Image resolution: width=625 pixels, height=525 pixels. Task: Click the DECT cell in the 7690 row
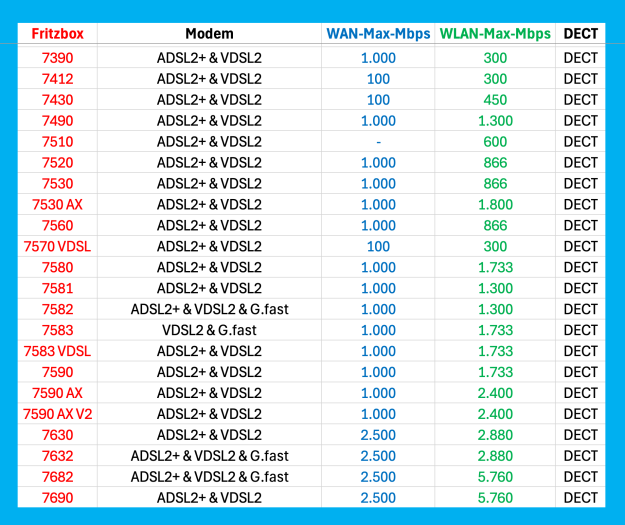tap(580, 497)
